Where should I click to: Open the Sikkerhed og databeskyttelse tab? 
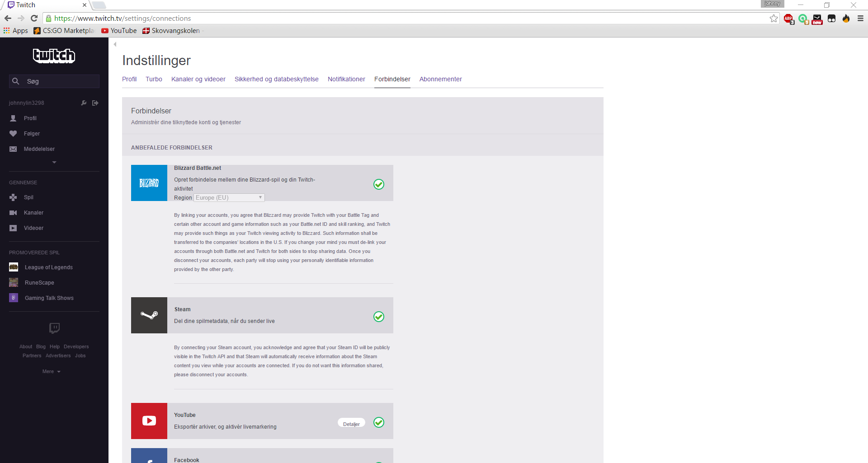(x=277, y=79)
